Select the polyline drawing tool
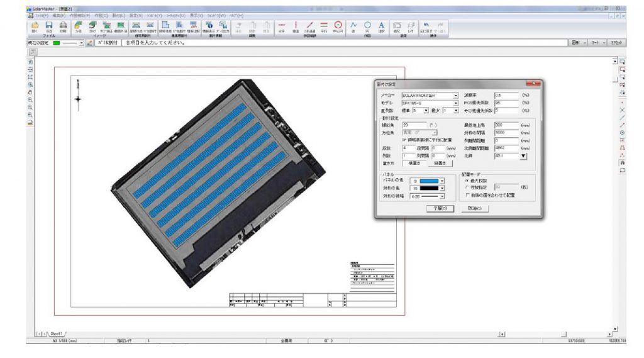644x358 pixels. click(353, 26)
